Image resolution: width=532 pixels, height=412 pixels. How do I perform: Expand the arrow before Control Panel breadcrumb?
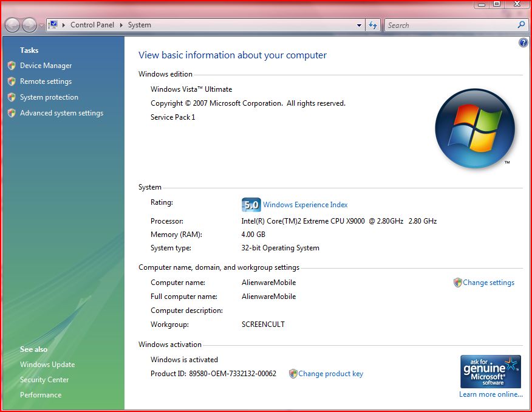pos(63,25)
